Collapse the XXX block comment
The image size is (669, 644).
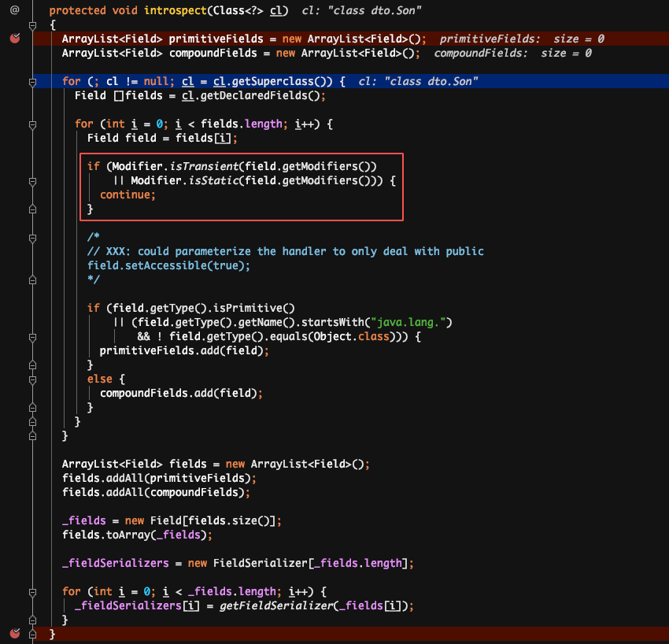(x=32, y=237)
